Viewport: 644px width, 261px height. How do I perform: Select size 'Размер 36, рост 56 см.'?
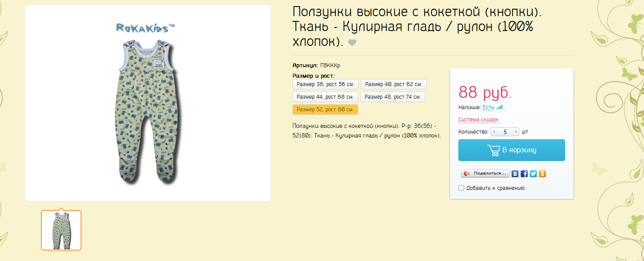coord(325,84)
